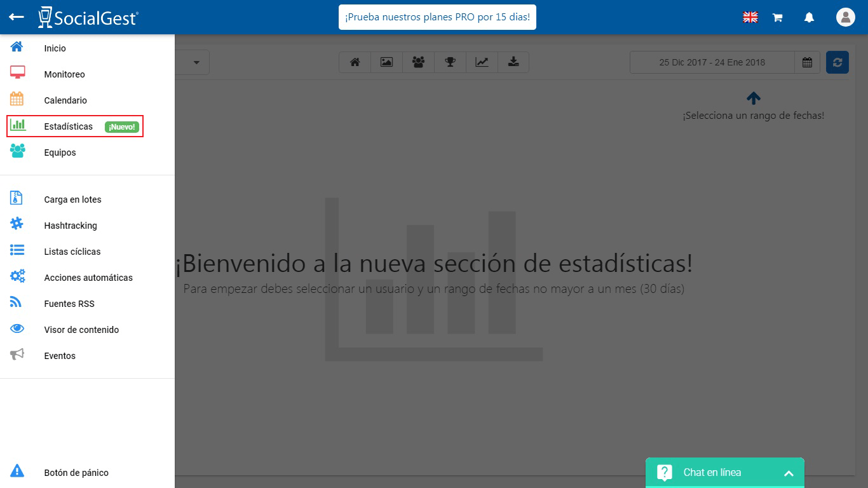Expand the Chat en línea chevron
The width and height of the screenshot is (868, 488).
click(x=789, y=473)
